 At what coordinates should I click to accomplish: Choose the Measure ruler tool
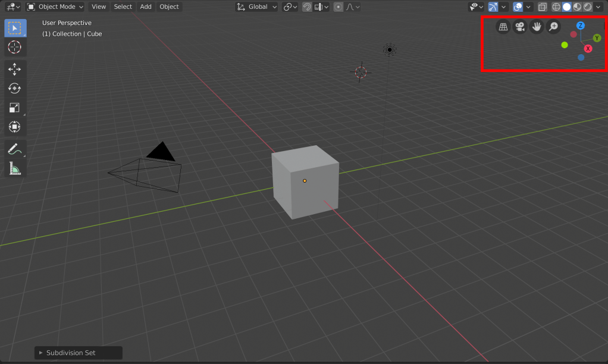[14, 170]
